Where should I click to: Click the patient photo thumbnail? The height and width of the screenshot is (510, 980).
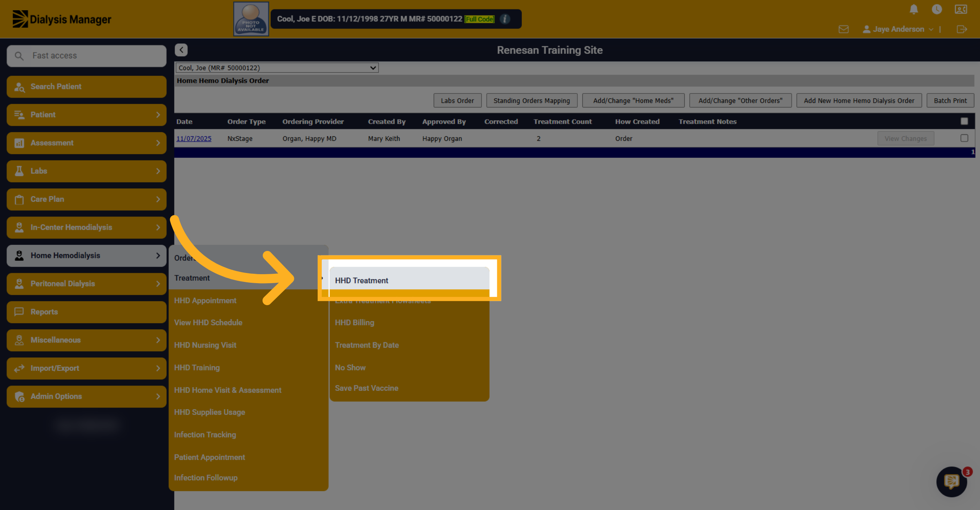pyautogui.click(x=251, y=19)
